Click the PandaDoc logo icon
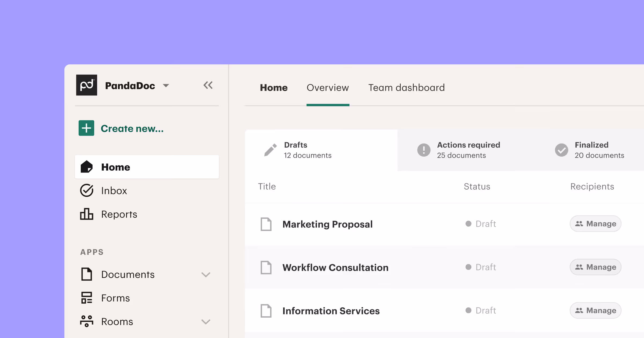Screen dimensions: 644x338 click(x=86, y=85)
